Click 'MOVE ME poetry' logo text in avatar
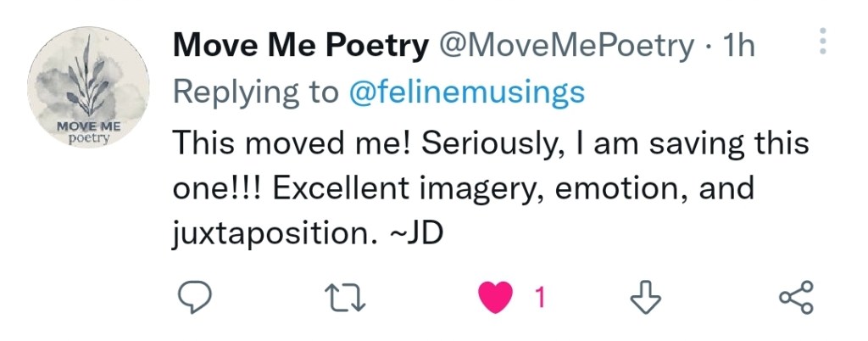The height and width of the screenshot is (341, 868). pyautogui.click(x=88, y=131)
